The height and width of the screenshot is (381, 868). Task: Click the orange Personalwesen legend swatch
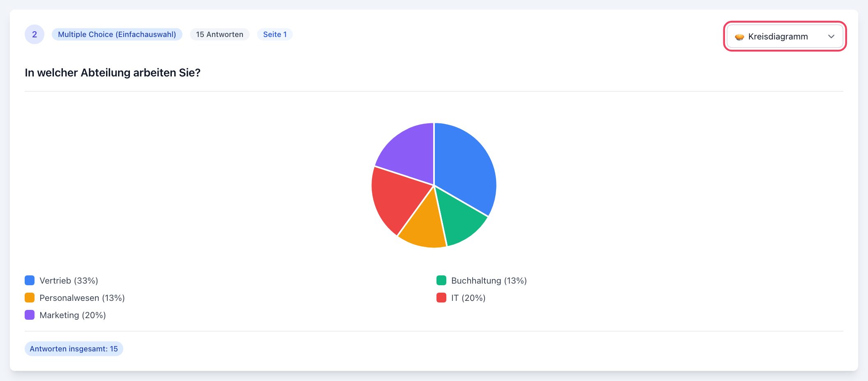coord(30,298)
